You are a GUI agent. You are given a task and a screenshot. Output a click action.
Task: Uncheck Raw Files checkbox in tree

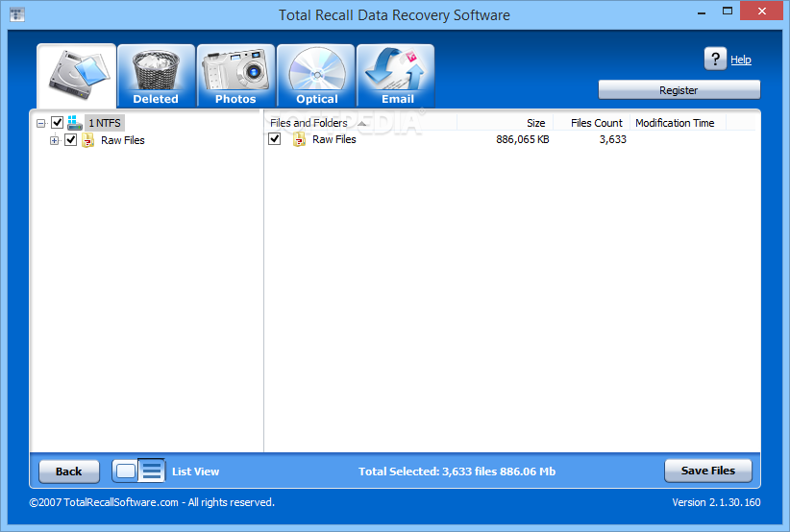[x=70, y=140]
